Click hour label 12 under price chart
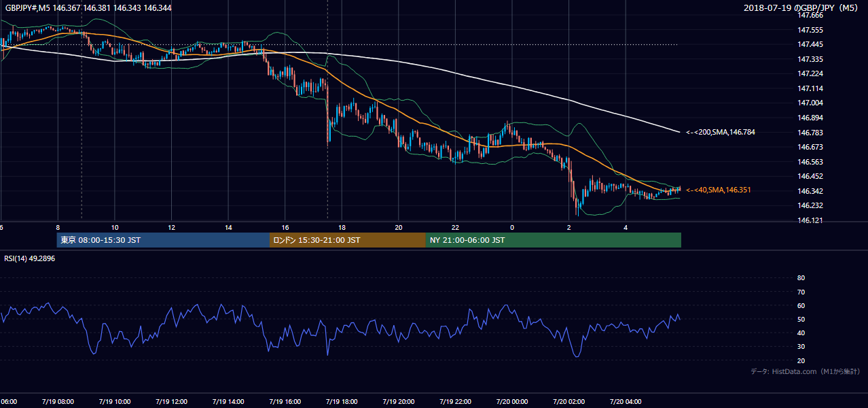 [171, 227]
